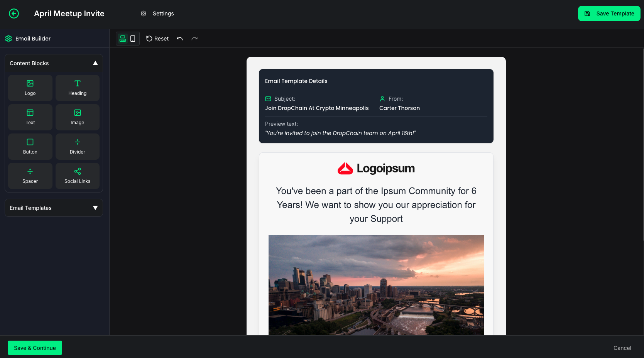Add a Divider content block
The height and width of the screenshot is (358, 644).
78,147
